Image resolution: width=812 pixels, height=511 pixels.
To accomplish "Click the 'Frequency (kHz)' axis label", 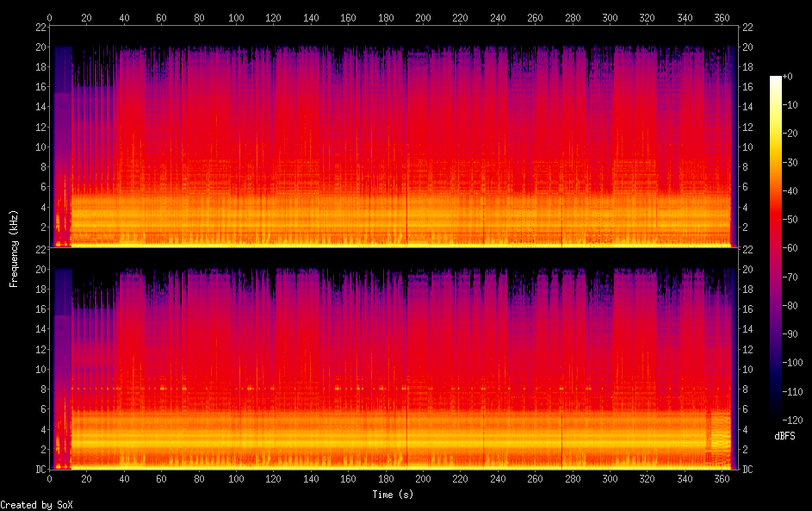I will point(14,248).
